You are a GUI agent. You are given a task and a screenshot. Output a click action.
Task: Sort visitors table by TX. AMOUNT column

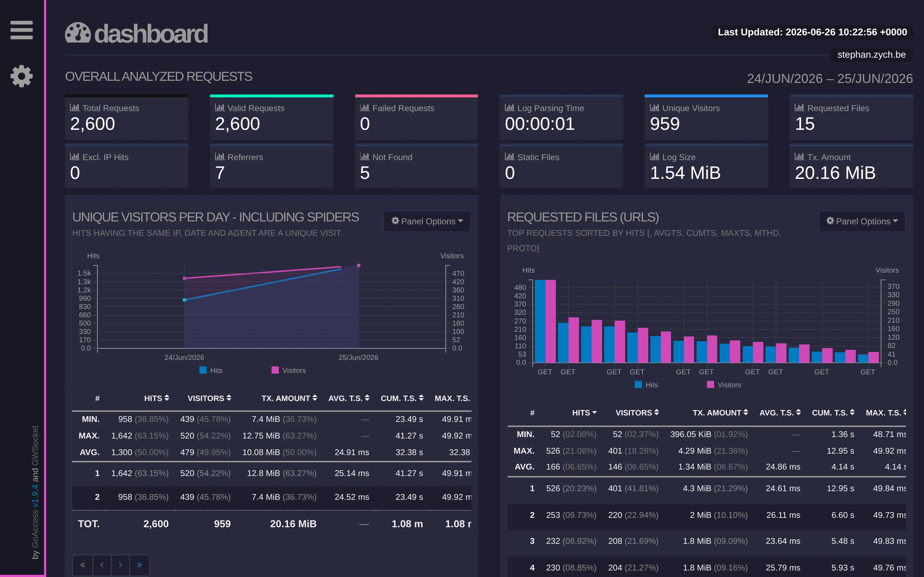[x=289, y=398]
